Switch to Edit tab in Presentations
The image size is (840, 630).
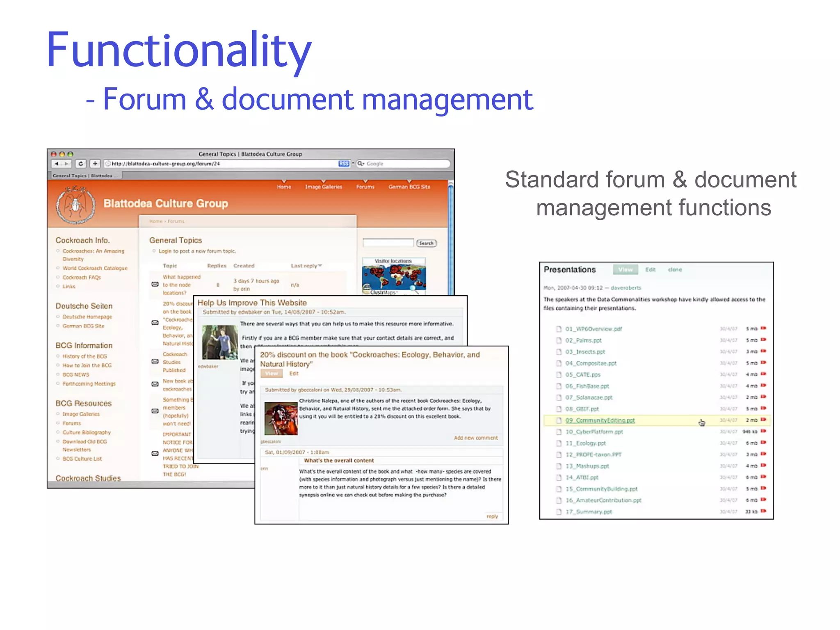pyautogui.click(x=650, y=269)
